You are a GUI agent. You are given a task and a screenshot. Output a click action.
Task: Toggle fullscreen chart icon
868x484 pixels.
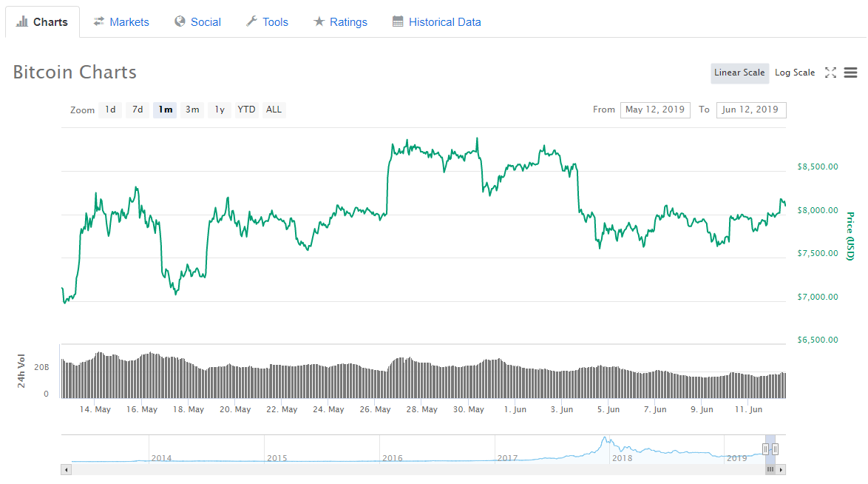pos(830,73)
